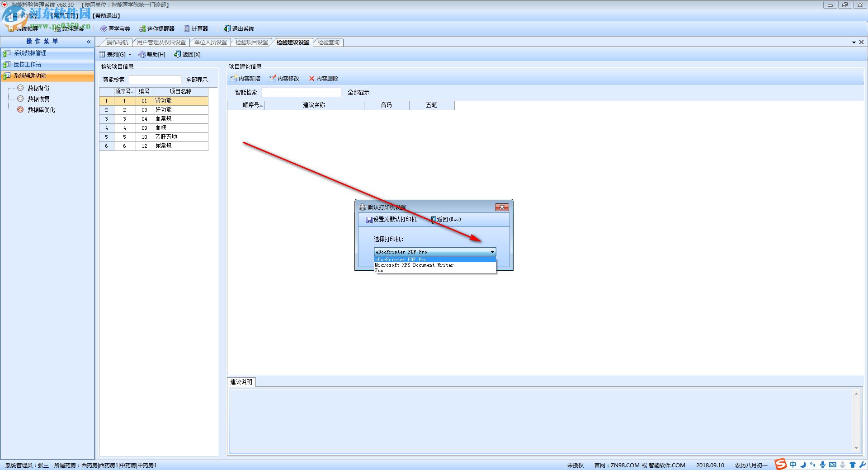Close the 默认打印机设置 dialog
The height and width of the screenshot is (470, 868).
coord(502,207)
